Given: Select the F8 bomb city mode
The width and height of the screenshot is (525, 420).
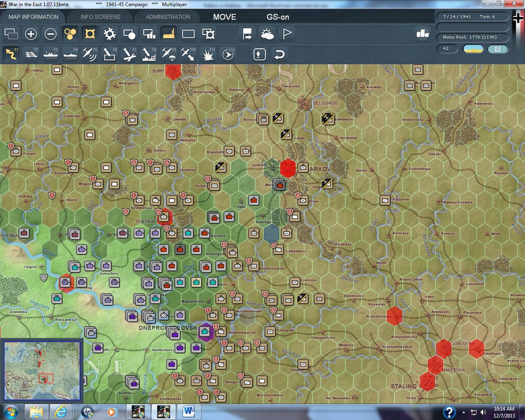Looking at the screenshot, I should (x=149, y=54).
